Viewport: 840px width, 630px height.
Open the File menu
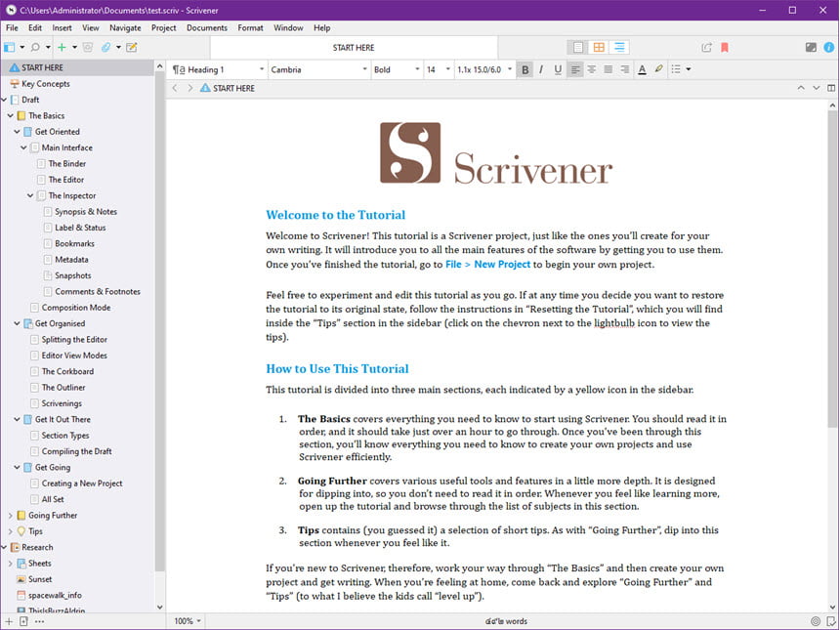pyautogui.click(x=12, y=28)
